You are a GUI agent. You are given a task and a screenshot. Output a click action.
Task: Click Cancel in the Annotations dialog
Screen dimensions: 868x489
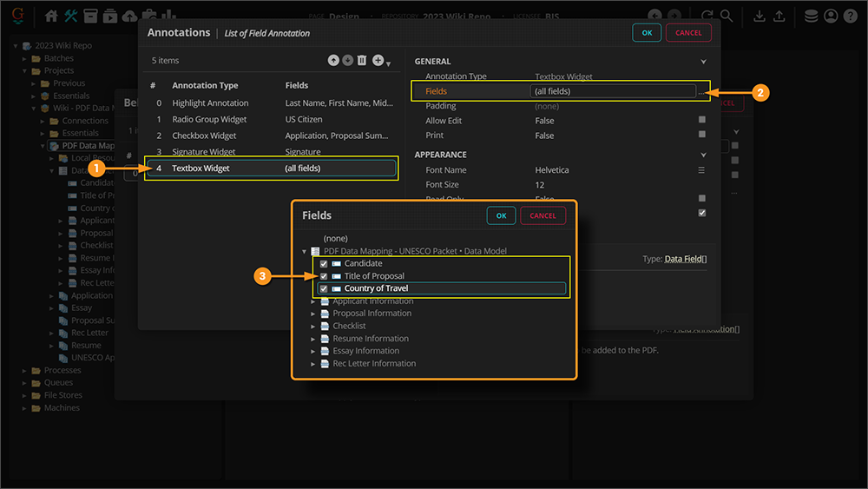tap(688, 33)
